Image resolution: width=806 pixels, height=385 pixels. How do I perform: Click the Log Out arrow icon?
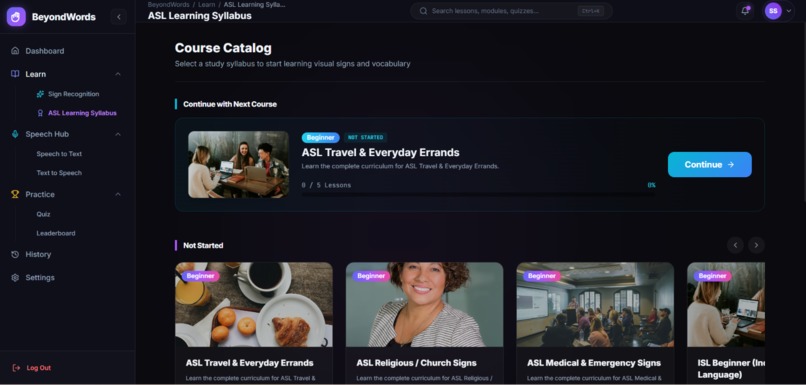16,368
